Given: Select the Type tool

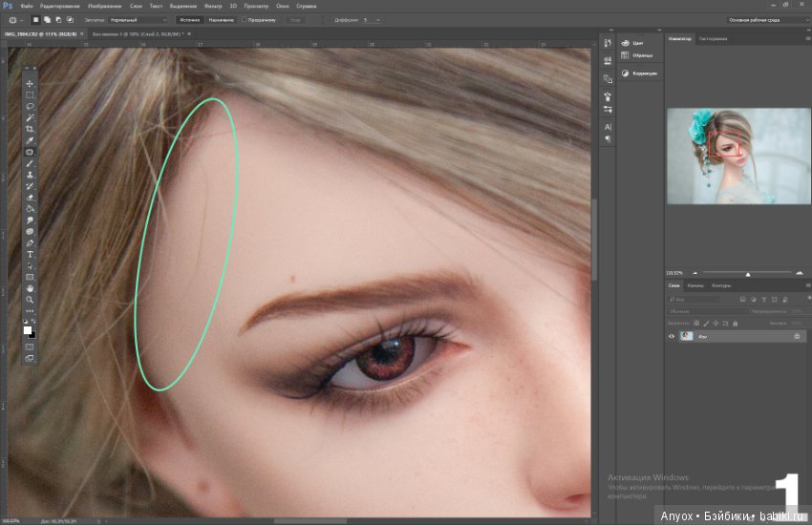Looking at the screenshot, I should point(30,255).
